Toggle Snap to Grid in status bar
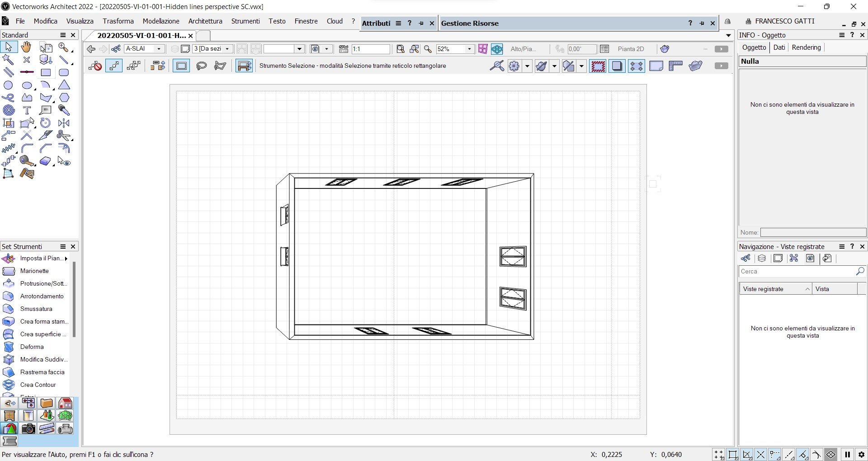 [719, 455]
